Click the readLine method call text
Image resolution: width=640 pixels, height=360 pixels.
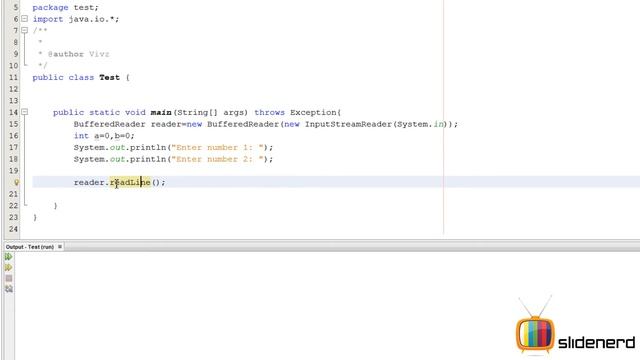130,182
